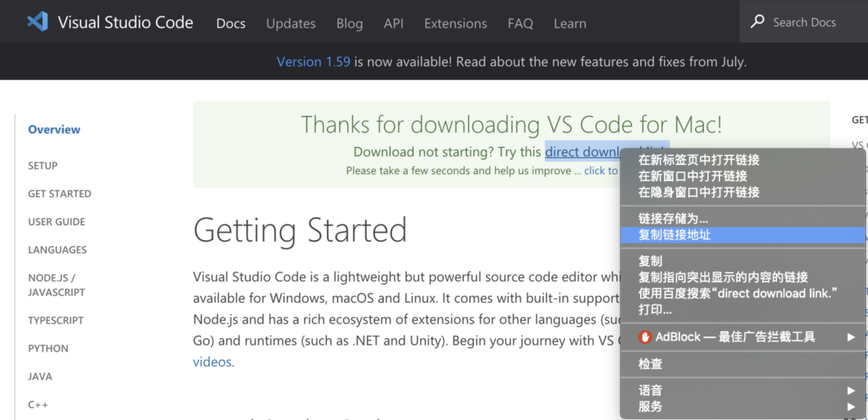The image size is (868, 420).
Task: Open the Docs navigation item
Action: 231,23
